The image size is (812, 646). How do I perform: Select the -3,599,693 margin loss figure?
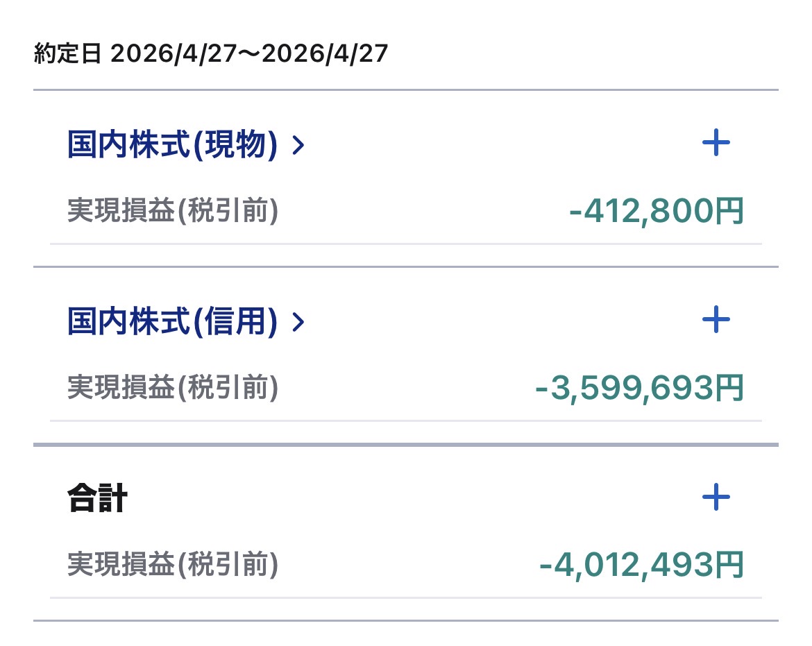pos(623,388)
